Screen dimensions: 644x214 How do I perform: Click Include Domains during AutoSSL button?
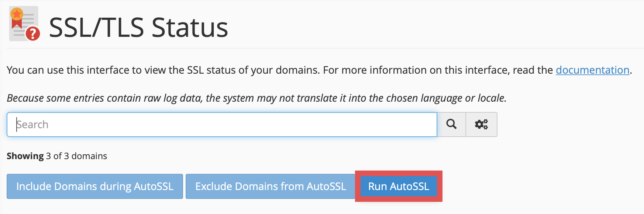[x=95, y=186]
